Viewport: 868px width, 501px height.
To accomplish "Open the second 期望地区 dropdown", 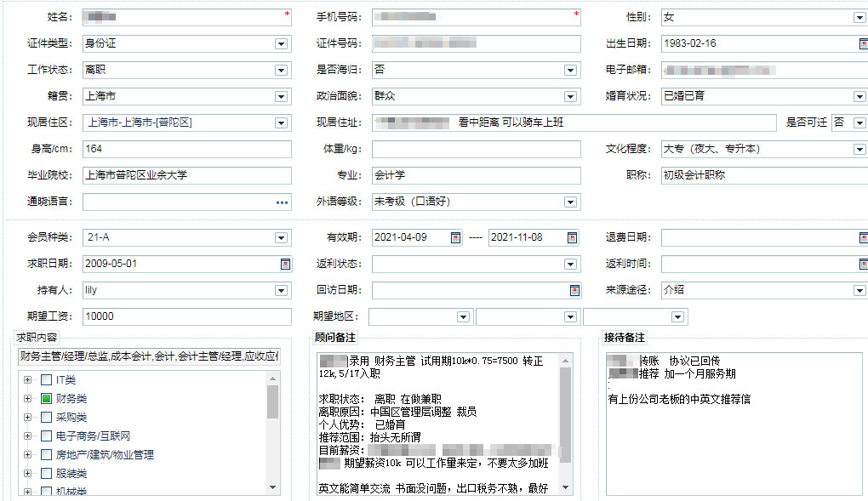I will tap(570, 316).
